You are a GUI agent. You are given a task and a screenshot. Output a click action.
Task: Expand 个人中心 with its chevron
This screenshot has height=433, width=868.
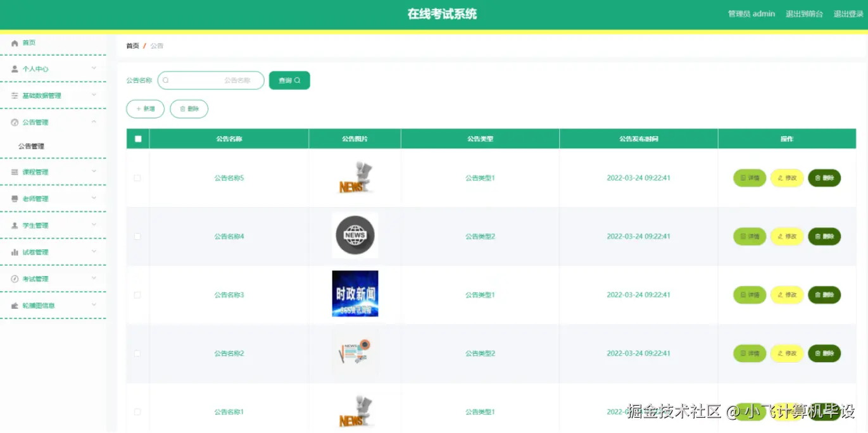[x=94, y=68]
